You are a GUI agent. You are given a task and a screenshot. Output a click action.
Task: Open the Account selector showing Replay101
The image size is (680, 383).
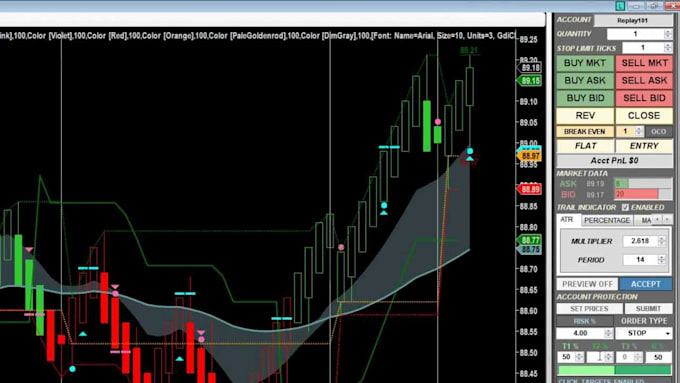pos(633,20)
